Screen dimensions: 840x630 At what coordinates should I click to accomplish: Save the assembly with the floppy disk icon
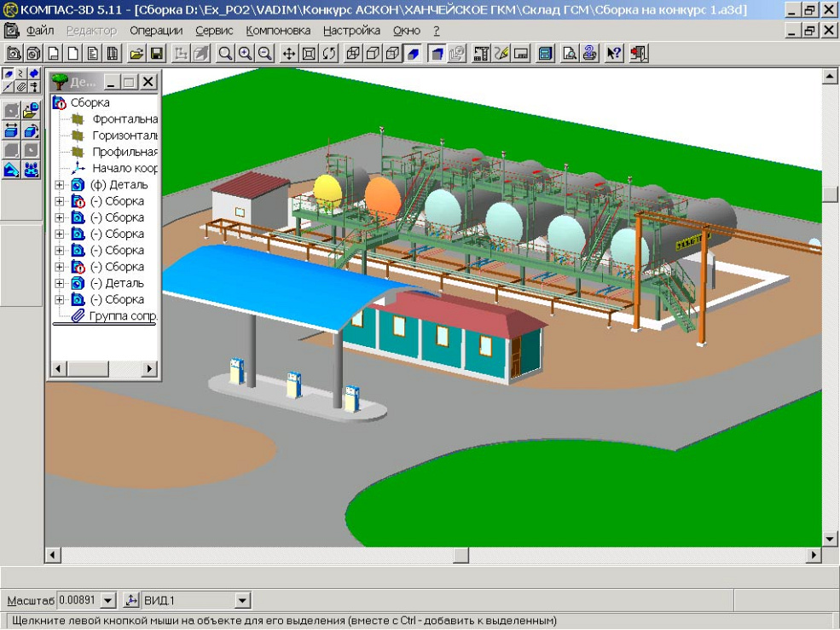156,54
